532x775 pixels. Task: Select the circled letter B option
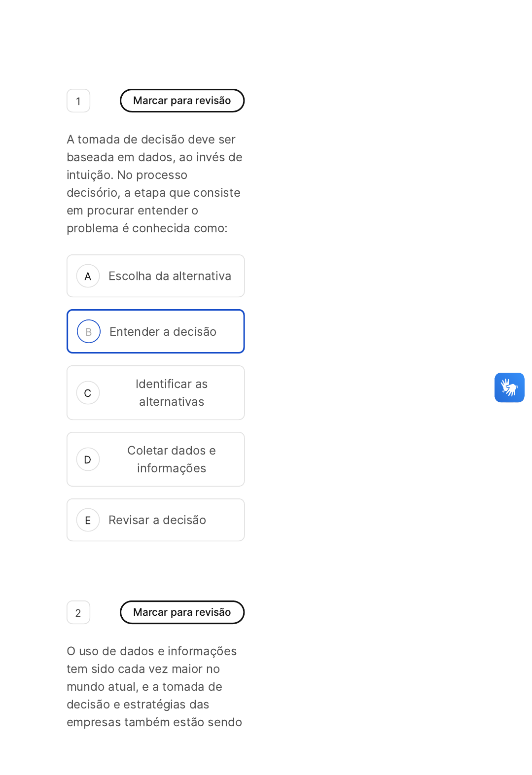(89, 332)
